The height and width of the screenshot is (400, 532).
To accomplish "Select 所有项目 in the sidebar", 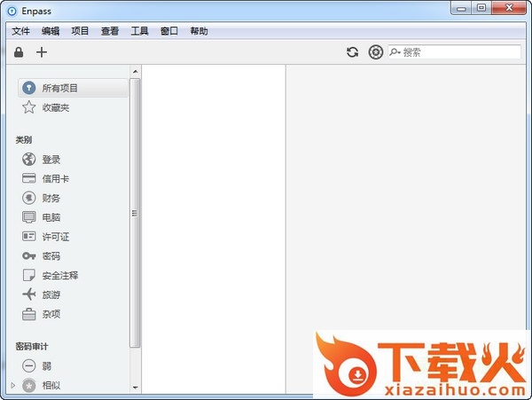I will tap(59, 88).
